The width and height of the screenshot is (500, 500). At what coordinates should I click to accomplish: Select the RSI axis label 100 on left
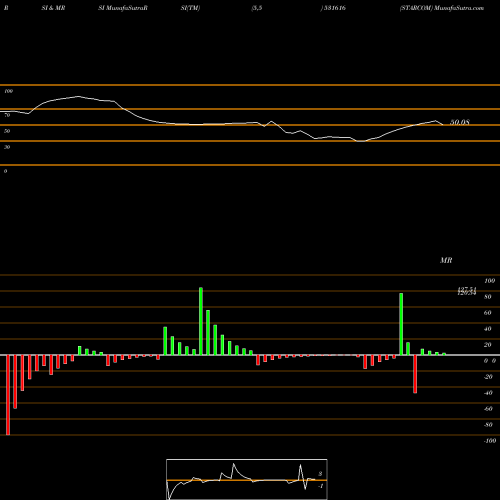click(x=8, y=91)
